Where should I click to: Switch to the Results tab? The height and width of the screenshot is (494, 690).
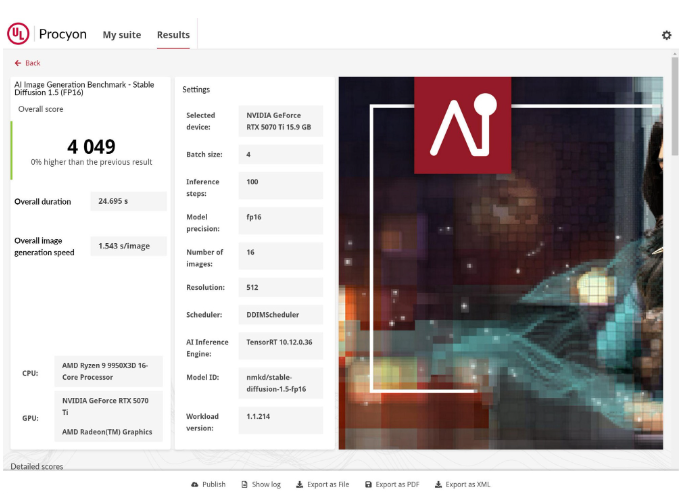click(x=173, y=35)
